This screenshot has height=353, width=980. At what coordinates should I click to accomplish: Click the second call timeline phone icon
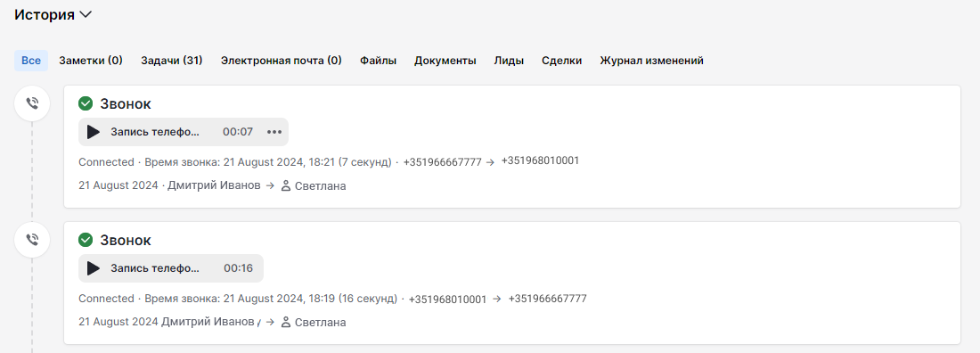click(32, 240)
